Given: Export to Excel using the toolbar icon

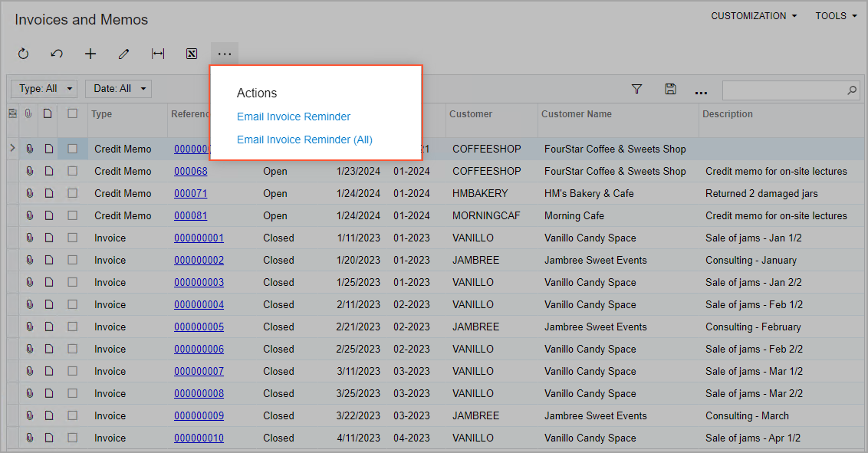Looking at the screenshot, I should pos(192,54).
